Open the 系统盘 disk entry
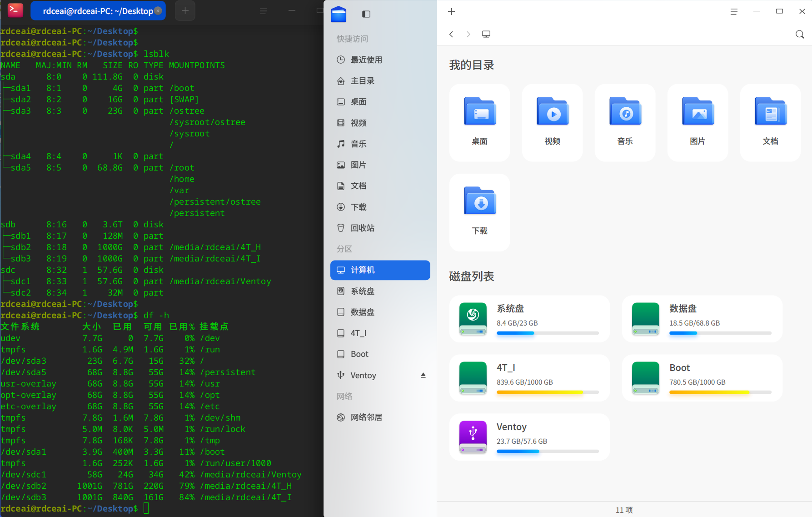Screen dimensions: 812x517 pyautogui.click(x=529, y=318)
